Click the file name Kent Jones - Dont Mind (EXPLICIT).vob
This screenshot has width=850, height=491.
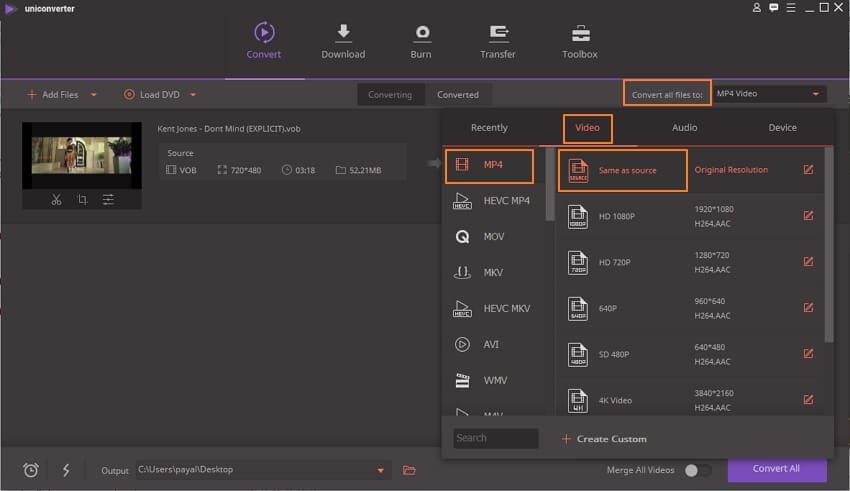pyautogui.click(x=229, y=129)
